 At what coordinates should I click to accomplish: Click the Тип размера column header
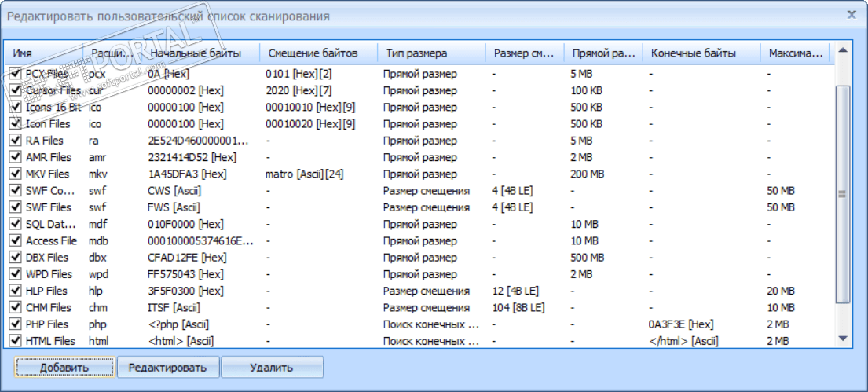430,53
